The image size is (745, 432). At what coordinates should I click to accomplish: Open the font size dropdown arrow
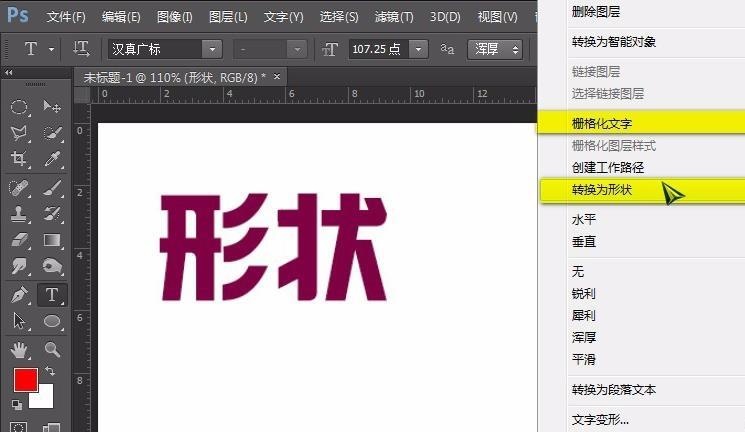(x=418, y=49)
